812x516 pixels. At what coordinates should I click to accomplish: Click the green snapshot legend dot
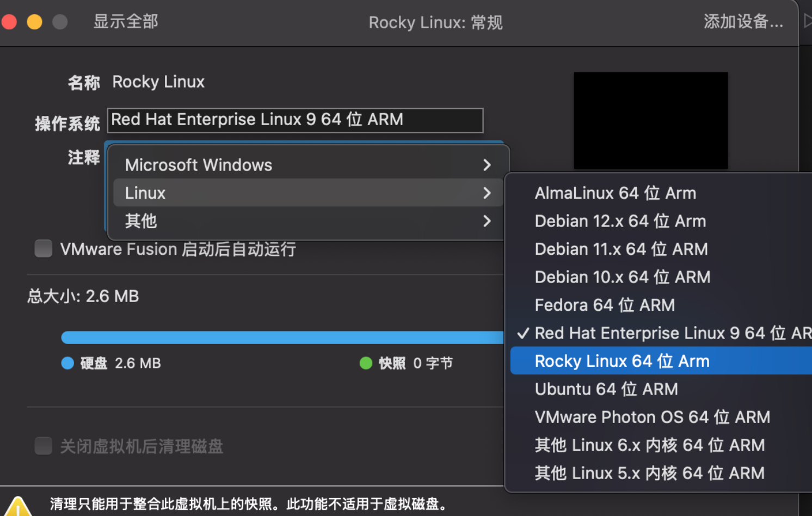click(366, 363)
